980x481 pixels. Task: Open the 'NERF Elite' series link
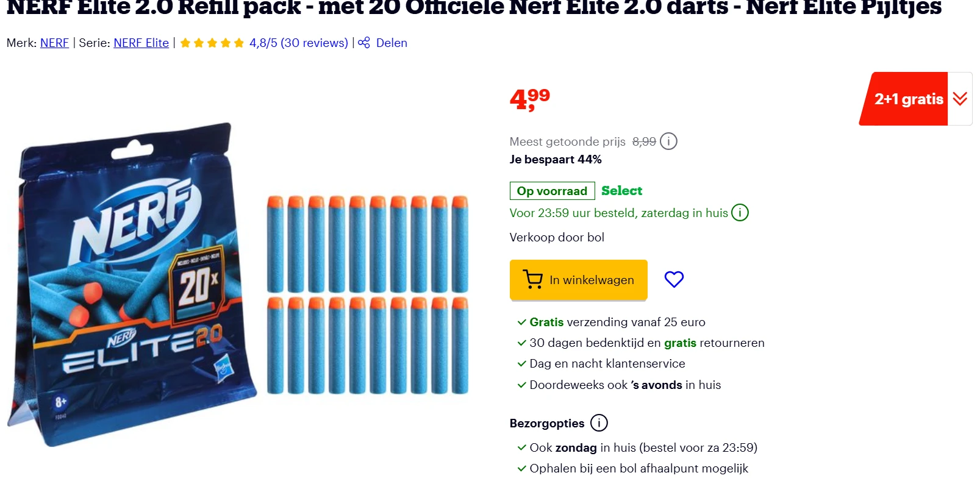(x=141, y=43)
